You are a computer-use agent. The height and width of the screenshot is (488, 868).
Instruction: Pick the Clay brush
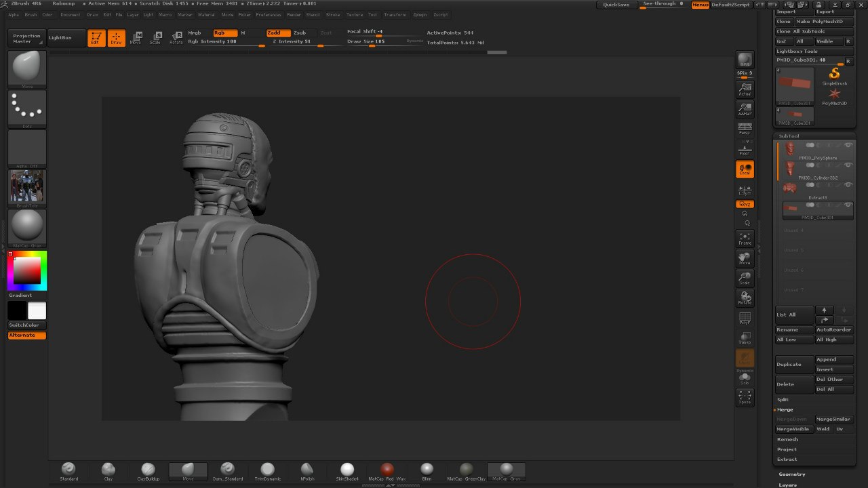108,471
